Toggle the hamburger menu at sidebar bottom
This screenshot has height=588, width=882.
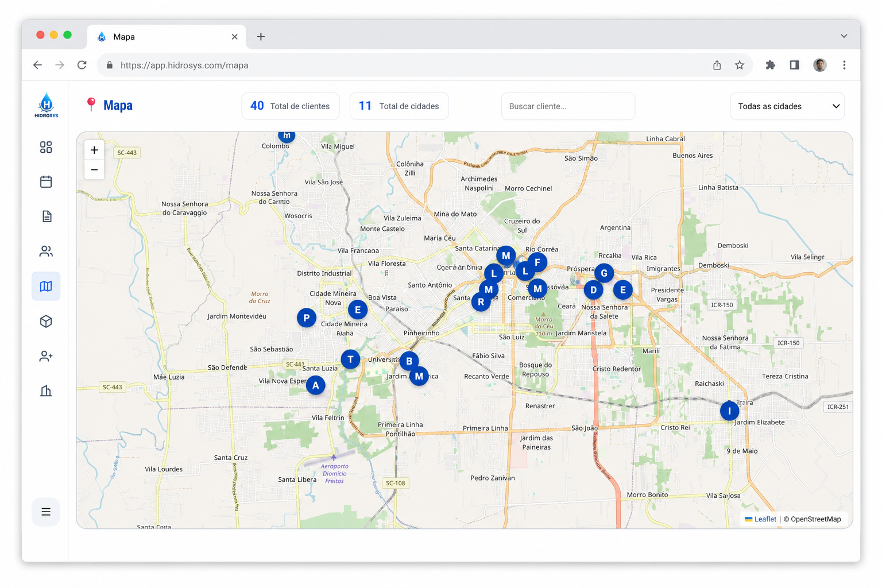click(x=46, y=512)
